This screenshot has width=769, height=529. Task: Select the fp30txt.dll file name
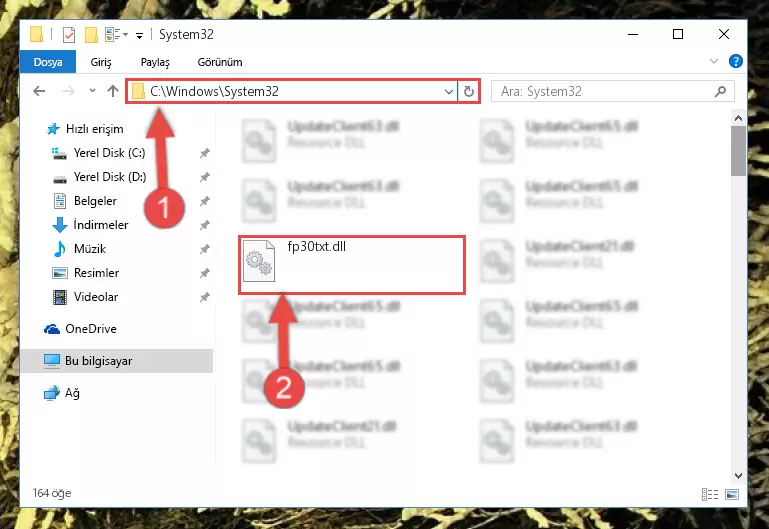[316, 247]
